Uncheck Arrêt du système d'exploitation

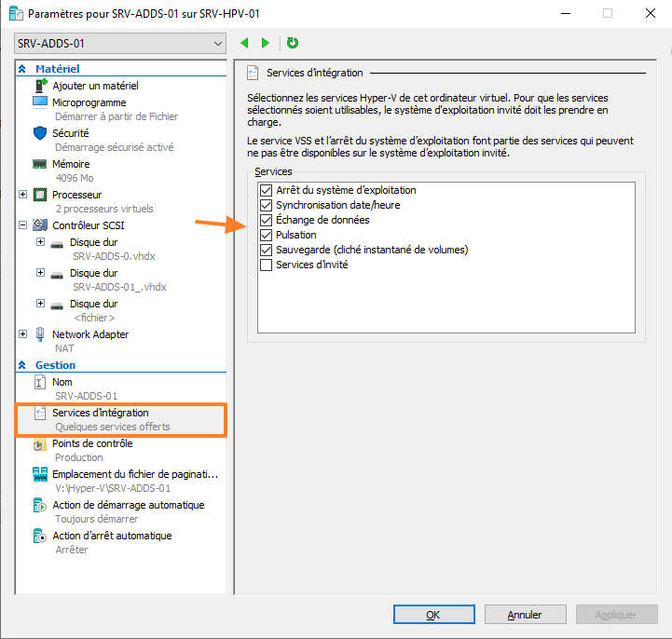pyautogui.click(x=267, y=190)
